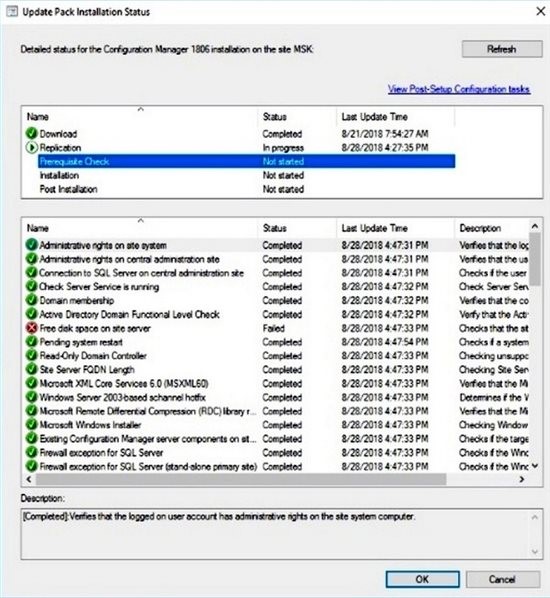Click check icon for Active Directory Domain Functional Level Check

pos(31,314)
